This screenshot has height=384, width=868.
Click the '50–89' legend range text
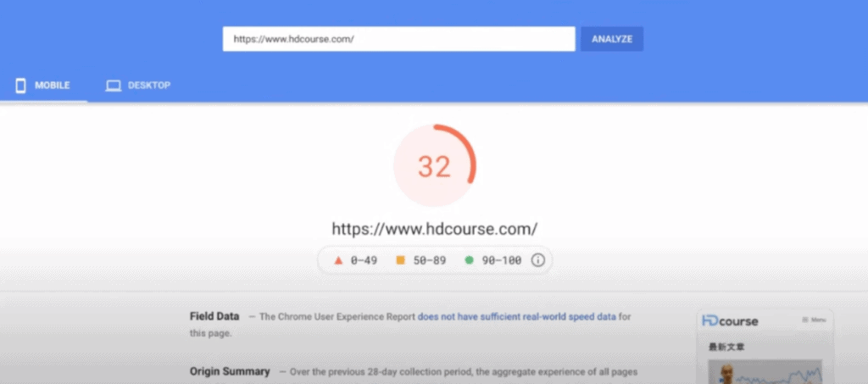tap(430, 260)
